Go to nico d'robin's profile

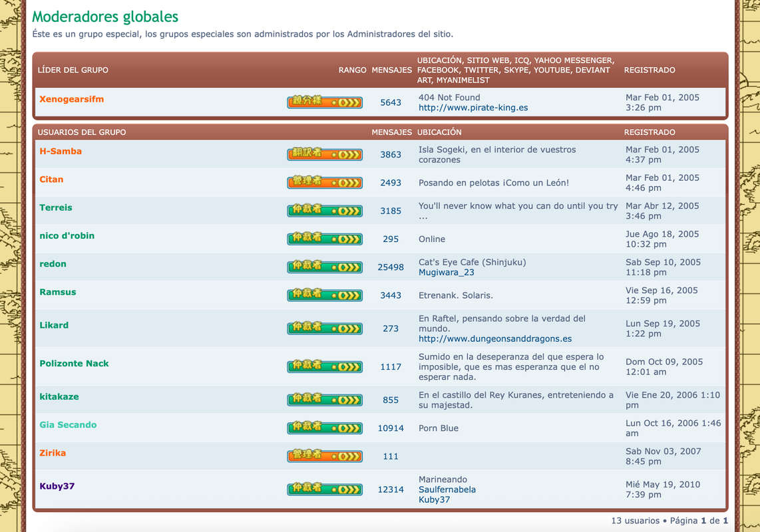click(67, 235)
